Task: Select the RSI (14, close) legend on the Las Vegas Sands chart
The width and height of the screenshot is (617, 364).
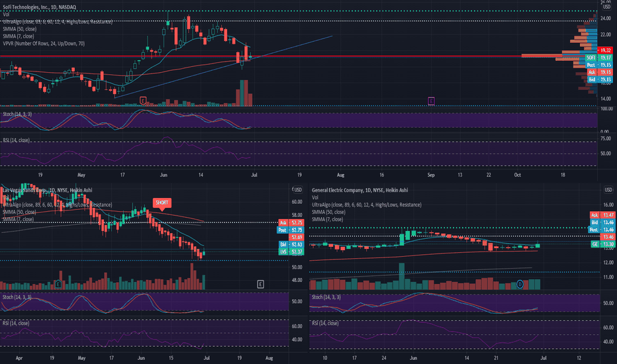Action: (16, 323)
